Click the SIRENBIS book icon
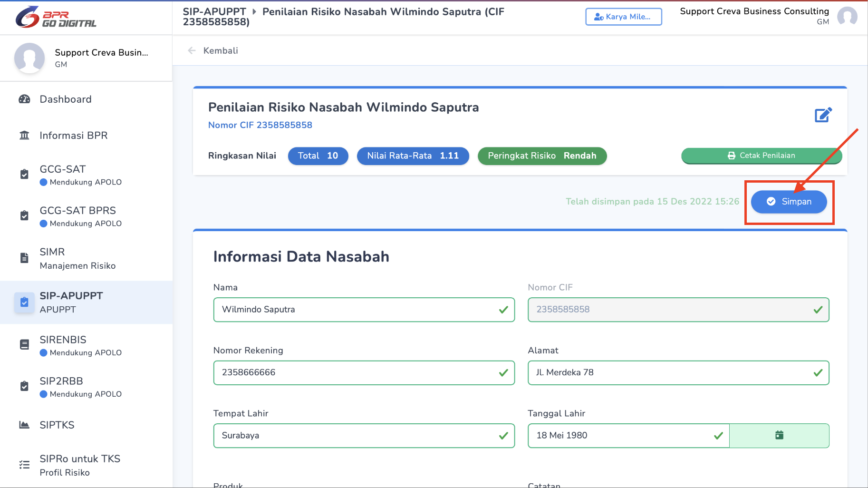 tap(24, 345)
